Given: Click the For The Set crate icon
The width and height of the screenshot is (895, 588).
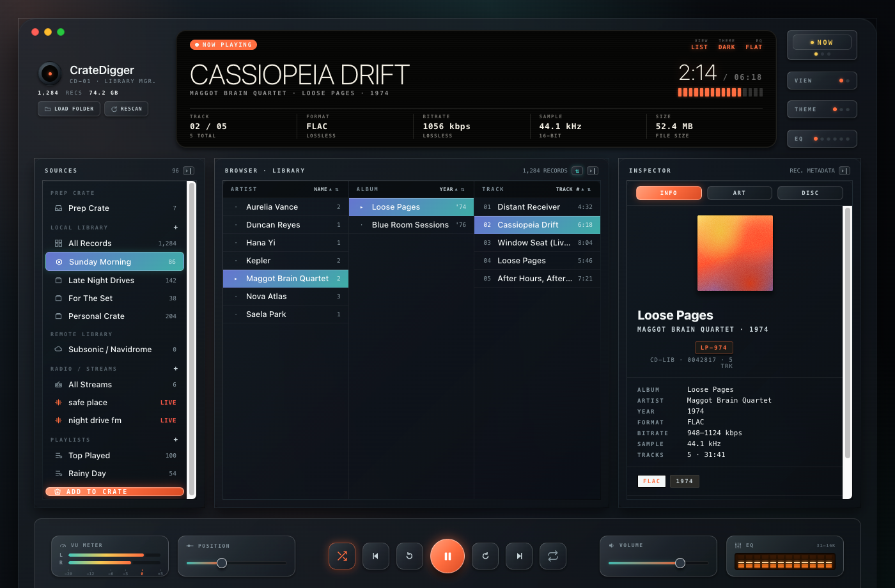Looking at the screenshot, I should coord(58,298).
